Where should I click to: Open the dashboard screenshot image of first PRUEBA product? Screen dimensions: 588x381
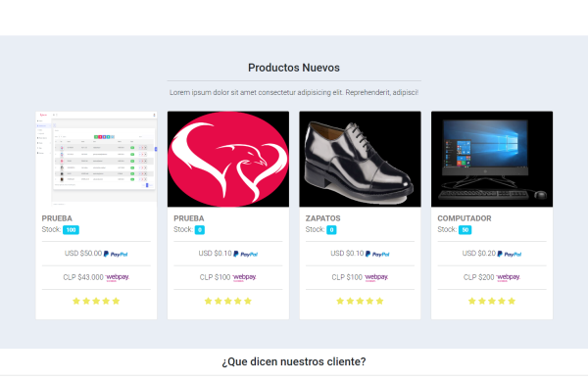96,159
